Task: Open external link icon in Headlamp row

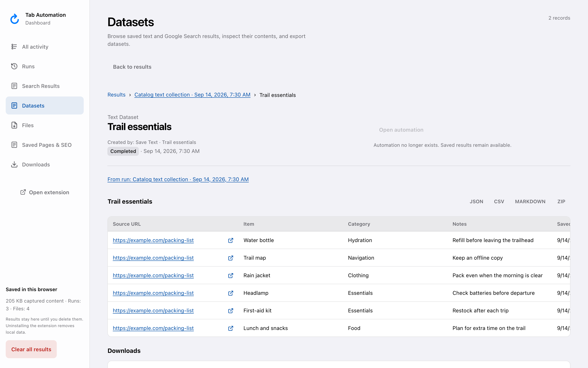Action: [x=231, y=293]
